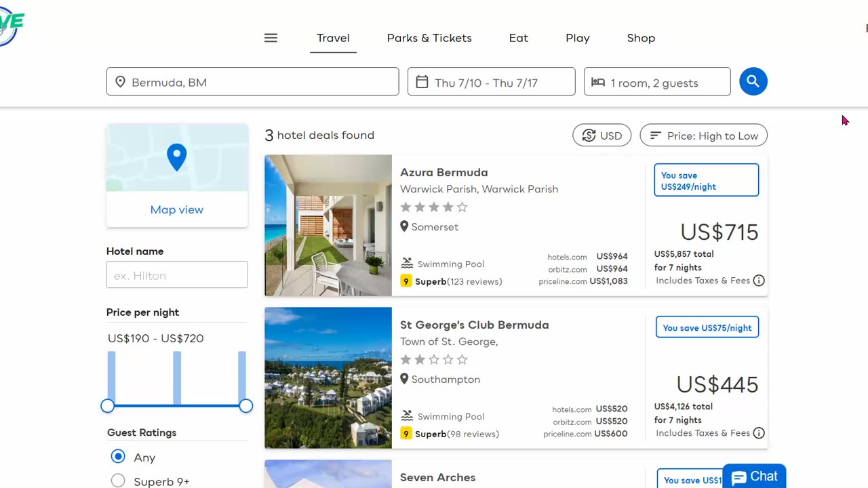868x488 pixels.
Task: Click the map pin on map preview
Action: (x=177, y=157)
